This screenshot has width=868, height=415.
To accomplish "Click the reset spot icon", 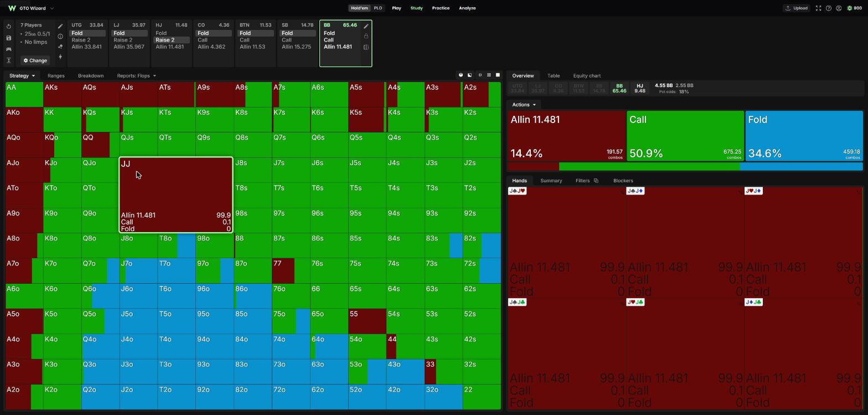I will click(9, 27).
